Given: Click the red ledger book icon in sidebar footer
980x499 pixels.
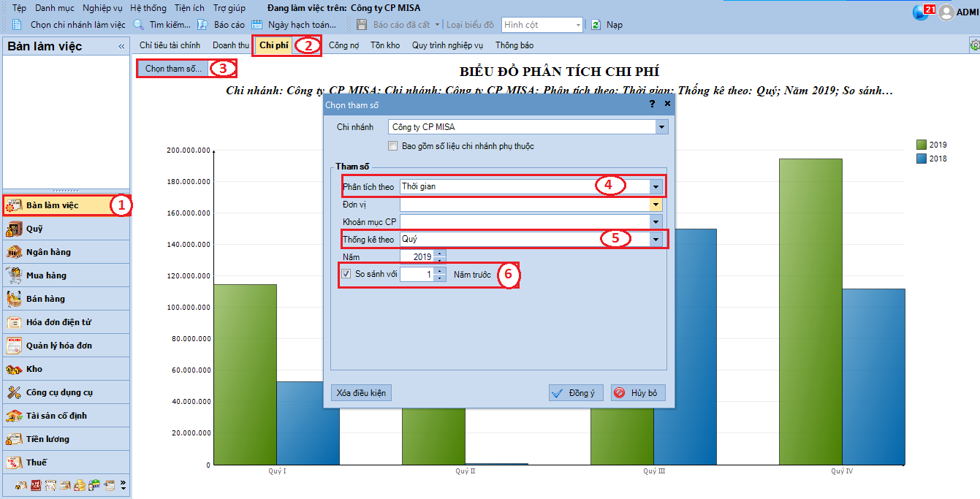Looking at the screenshot, I should click(36, 485).
